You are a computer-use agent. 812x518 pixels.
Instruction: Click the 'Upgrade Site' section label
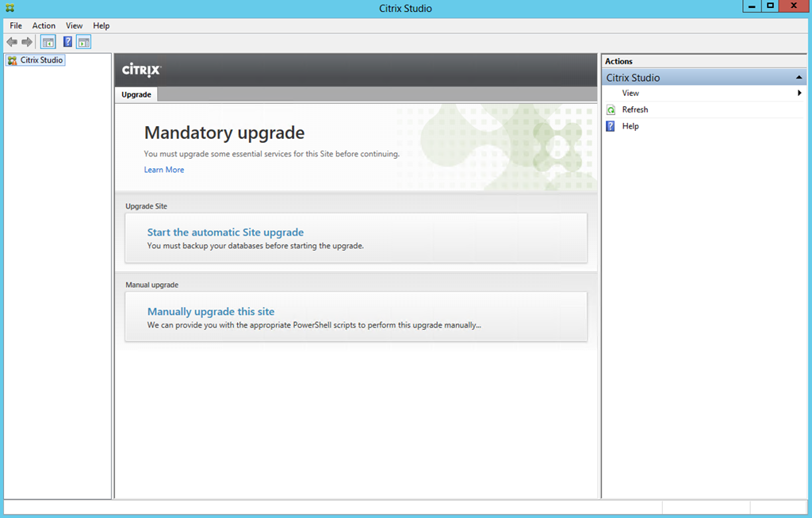click(146, 206)
